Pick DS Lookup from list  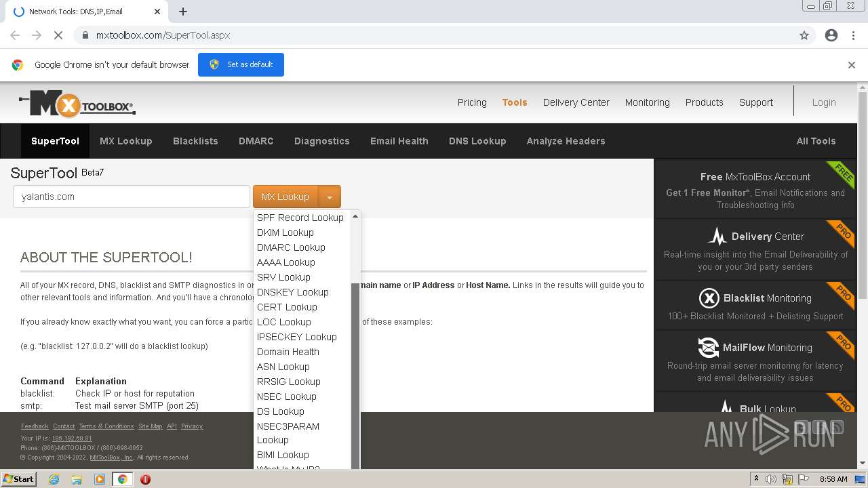[281, 411]
